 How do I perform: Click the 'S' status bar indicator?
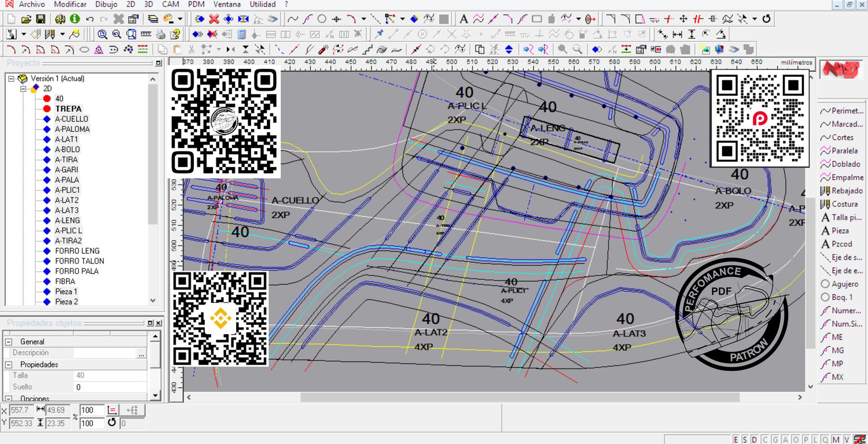pyautogui.click(x=744, y=439)
